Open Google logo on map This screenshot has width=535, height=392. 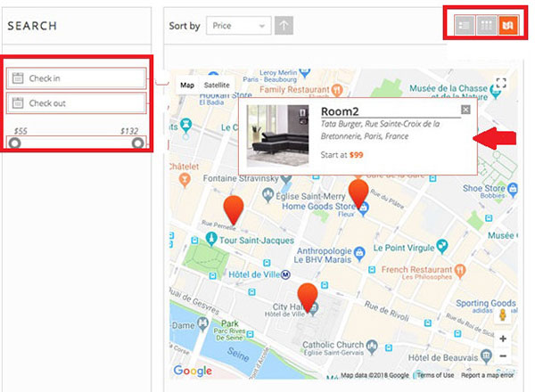click(x=193, y=371)
